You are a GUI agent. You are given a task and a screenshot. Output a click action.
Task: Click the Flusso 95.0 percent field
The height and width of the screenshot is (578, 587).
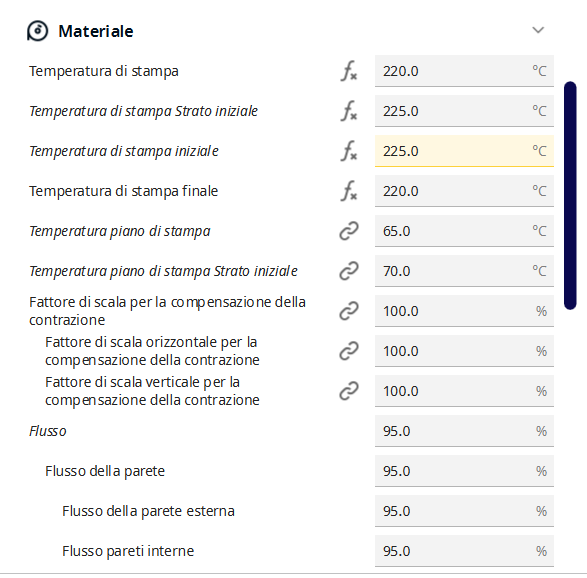click(x=464, y=431)
